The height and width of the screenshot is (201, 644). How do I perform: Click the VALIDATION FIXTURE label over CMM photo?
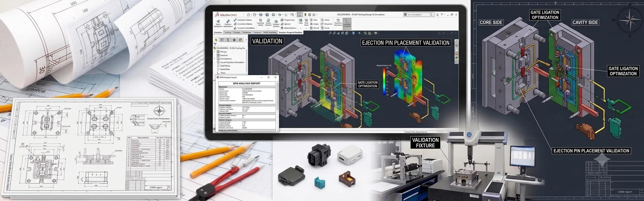coord(425,143)
